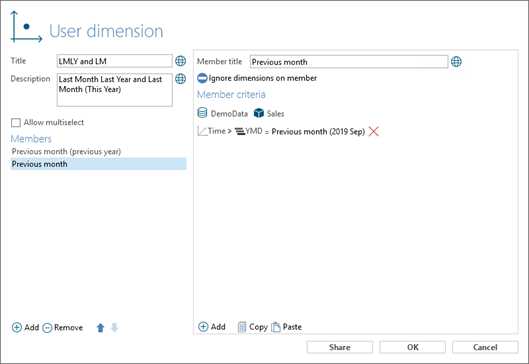Add a new member criterion

point(212,327)
